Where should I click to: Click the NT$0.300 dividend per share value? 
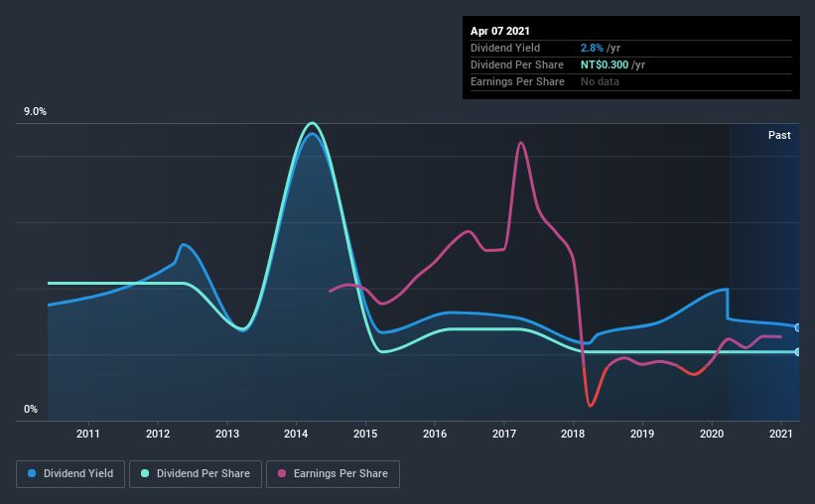tap(608, 64)
